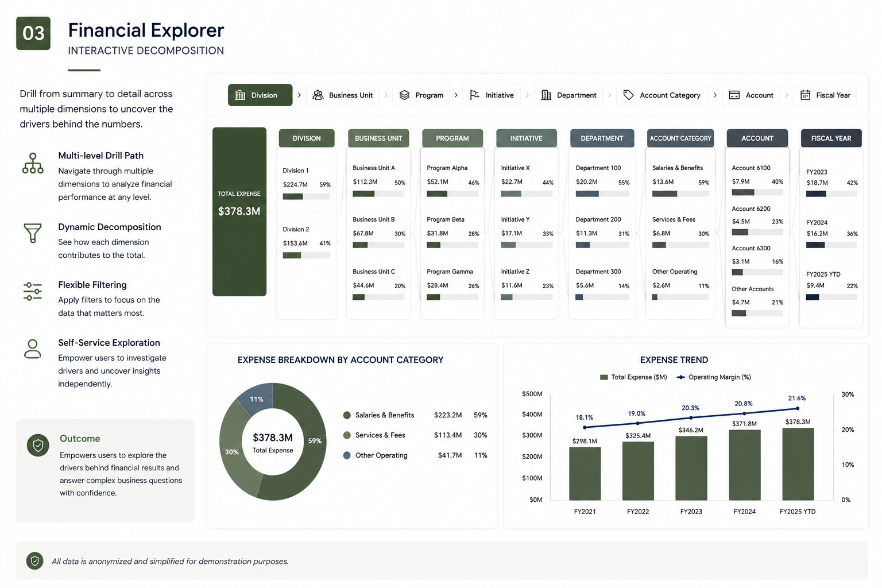882x588 pixels.
Task: Select Program Gamma entry
Action: [x=453, y=285]
